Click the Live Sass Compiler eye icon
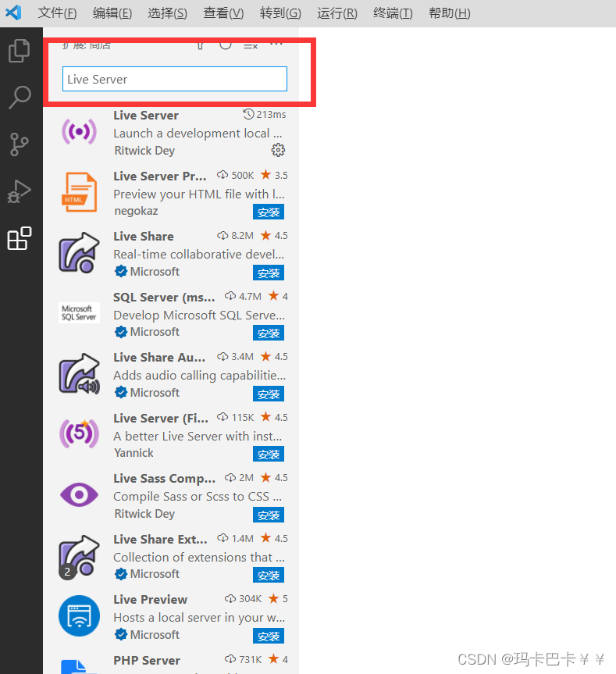This screenshot has height=674, width=616. pyautogui.click(x=79, y=494)
